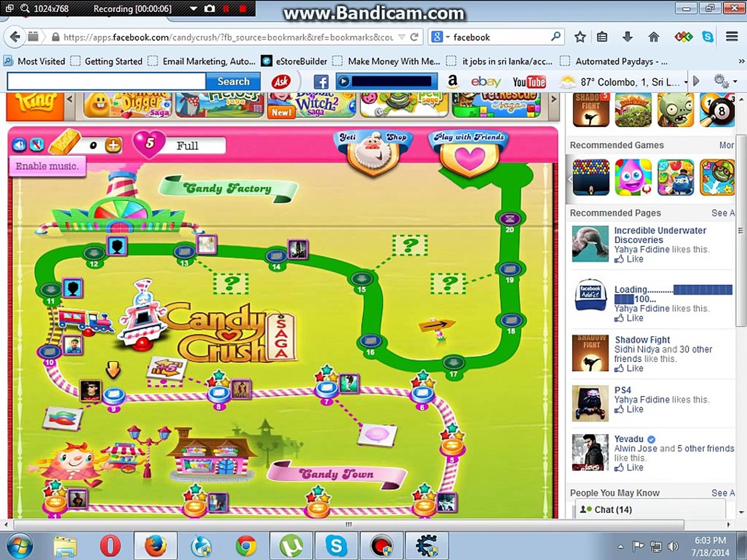Open the eStoreBuilder bookmark

click(x=294, y=61)
